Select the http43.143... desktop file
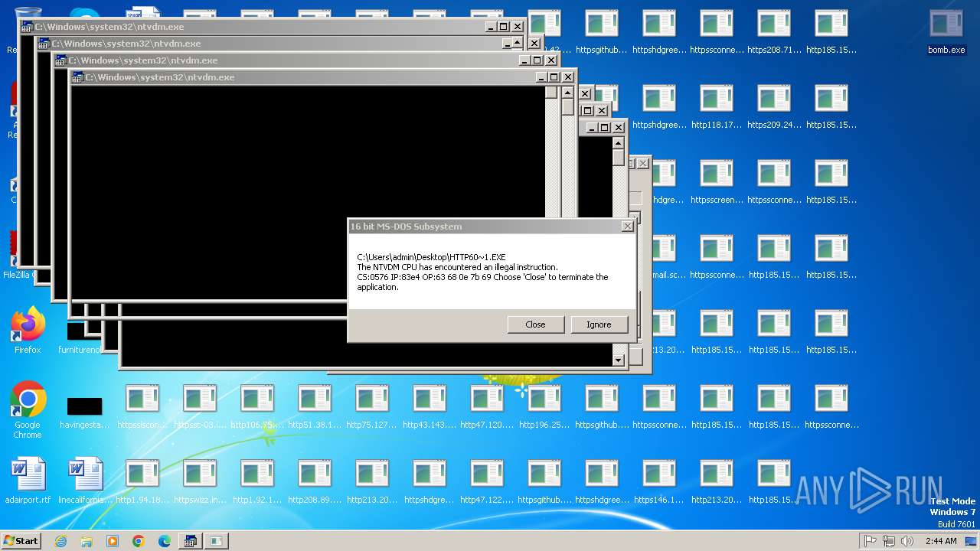The height and width of the screenshot is (551, 980). (x=430, y=407)
